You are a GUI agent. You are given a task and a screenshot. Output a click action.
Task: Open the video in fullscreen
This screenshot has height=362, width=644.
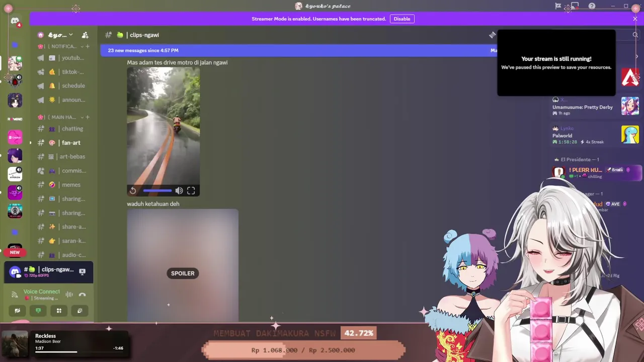pos(191,191)
